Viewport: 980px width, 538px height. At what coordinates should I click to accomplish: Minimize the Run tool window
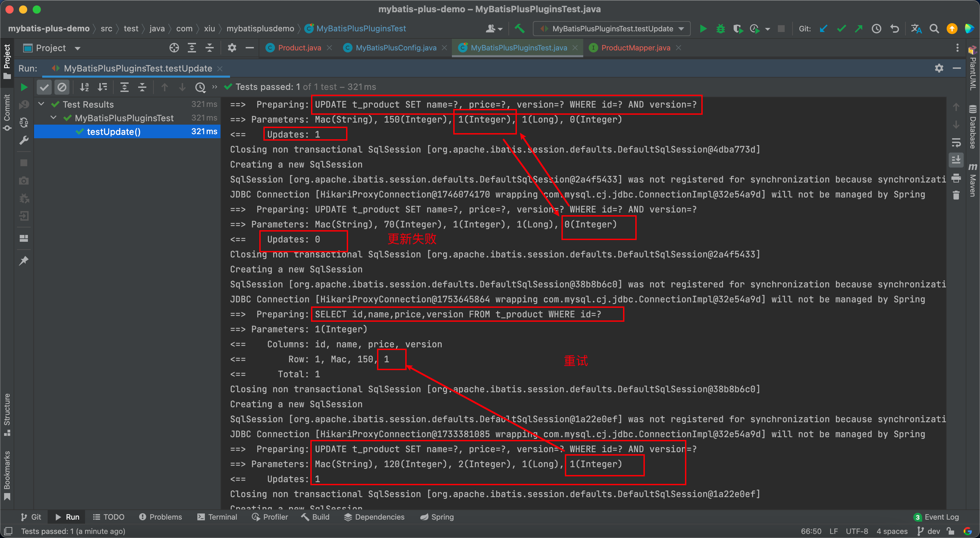(x=957, y=68)
